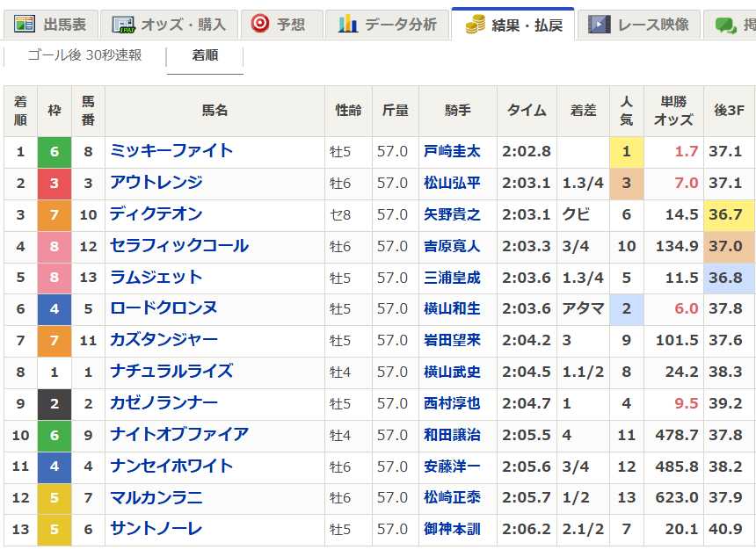Open horse アウトレンジ link
This screenshot has width=756, height=557.
click(156, 183)
